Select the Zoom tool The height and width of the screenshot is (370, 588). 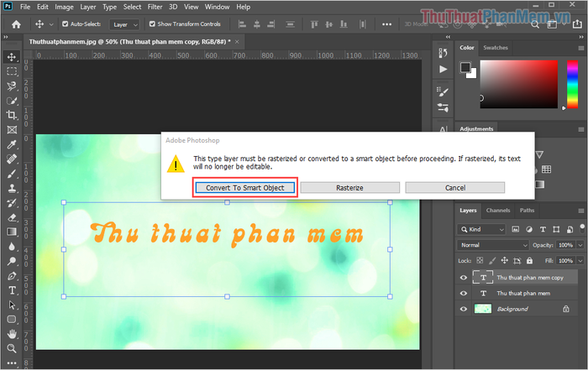(x=12, y=349)
